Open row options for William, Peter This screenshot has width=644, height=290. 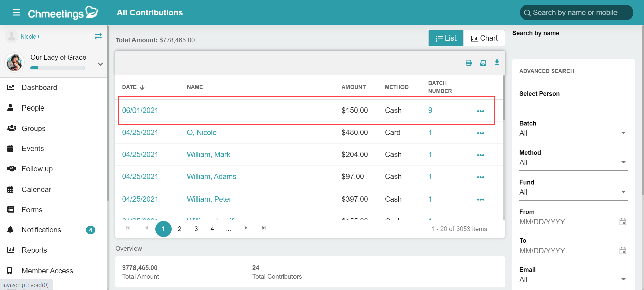click(480, 199)
